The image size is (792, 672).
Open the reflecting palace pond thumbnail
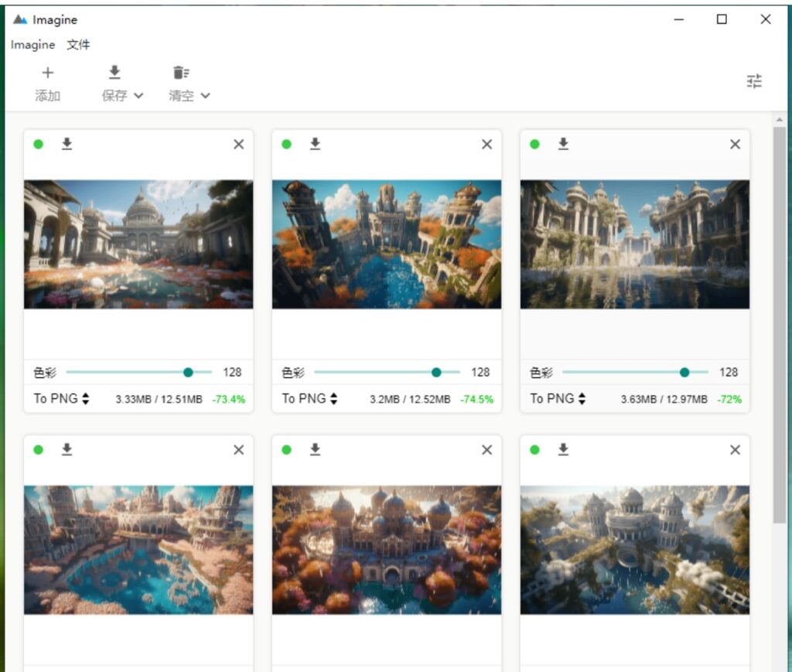pos(635,244)
